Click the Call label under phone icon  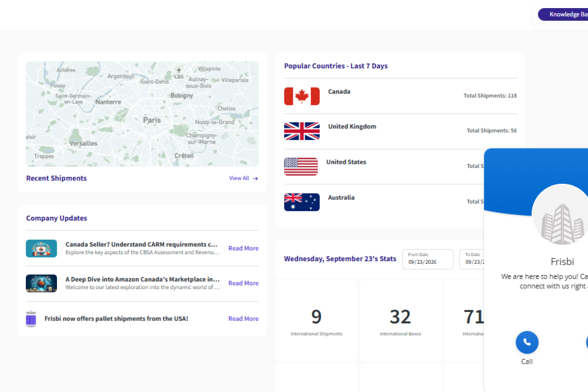coord(527,362)
